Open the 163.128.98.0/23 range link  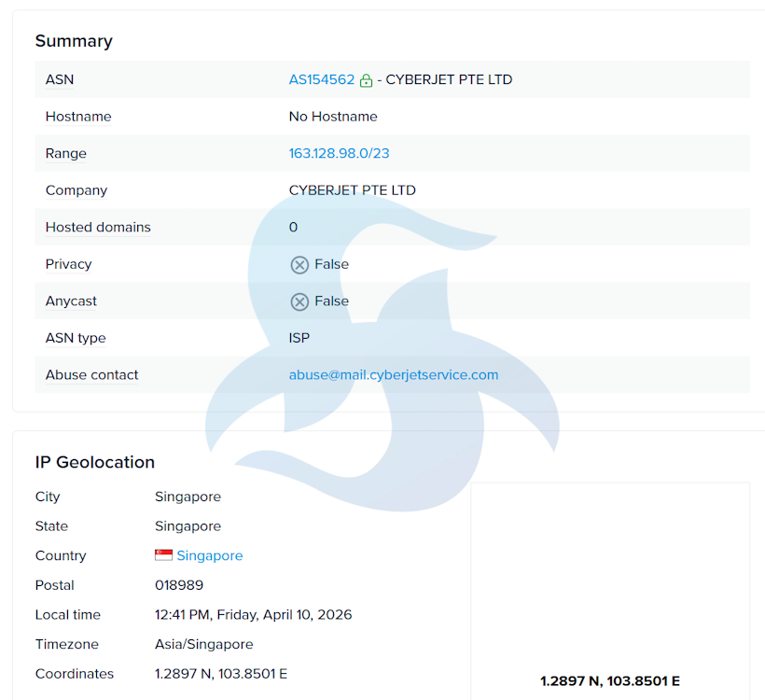pos(339,153)
